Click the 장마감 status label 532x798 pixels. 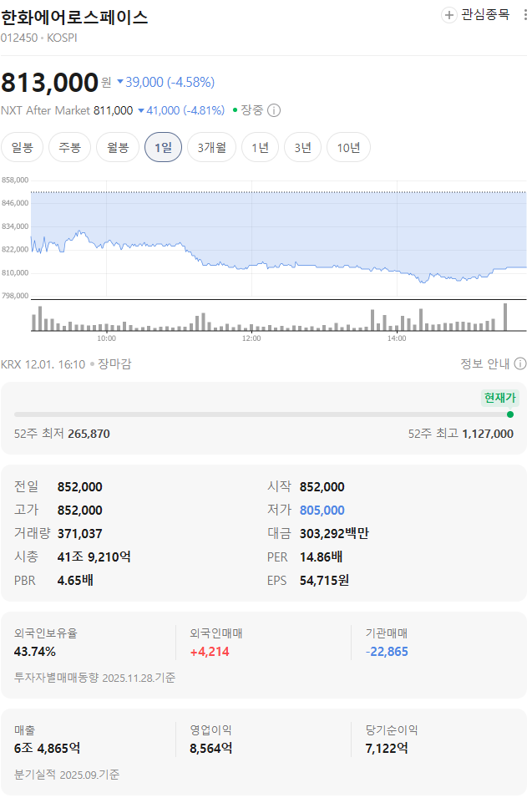point(114,364)
